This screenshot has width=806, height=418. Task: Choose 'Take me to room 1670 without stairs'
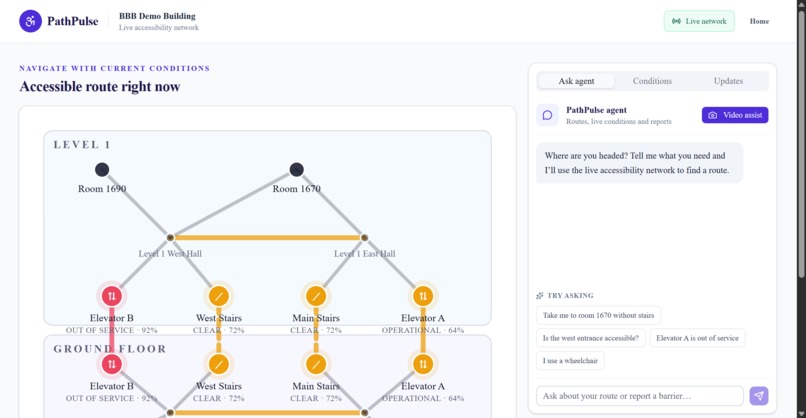598,315
